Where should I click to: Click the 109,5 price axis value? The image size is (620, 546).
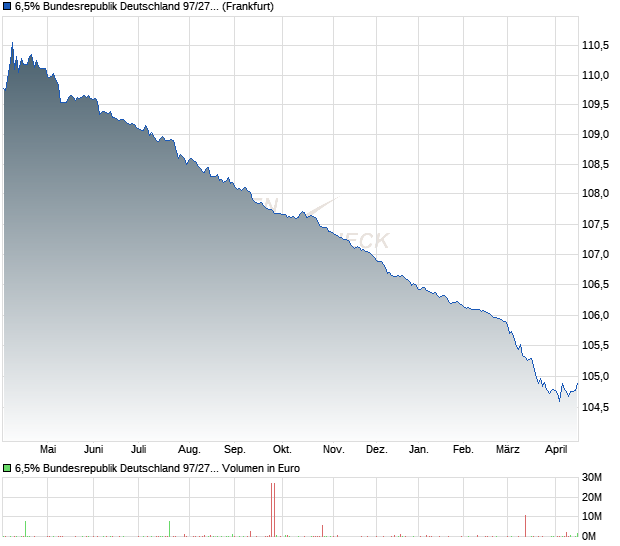pyautogui.click(x=595, y=104)
